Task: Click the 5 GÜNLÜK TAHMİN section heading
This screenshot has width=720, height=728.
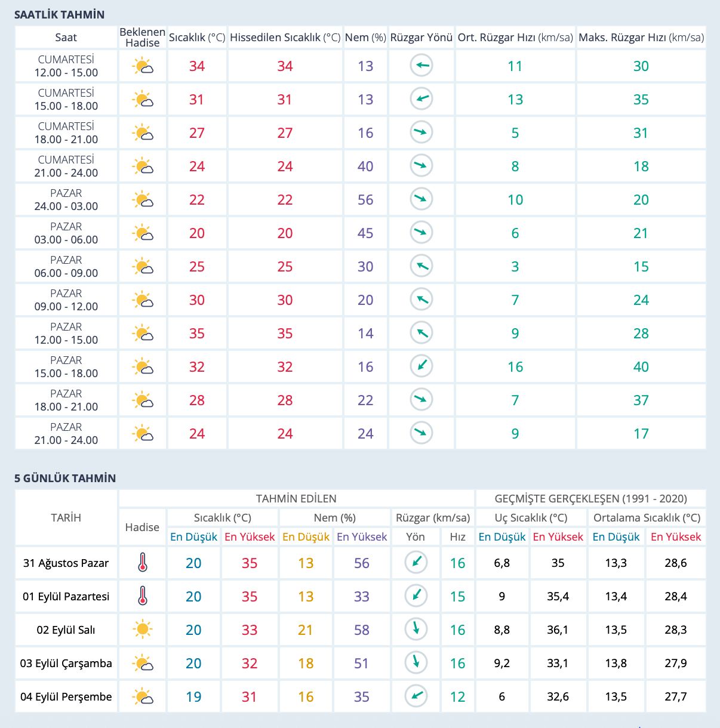Action: [x=65, y=478]
